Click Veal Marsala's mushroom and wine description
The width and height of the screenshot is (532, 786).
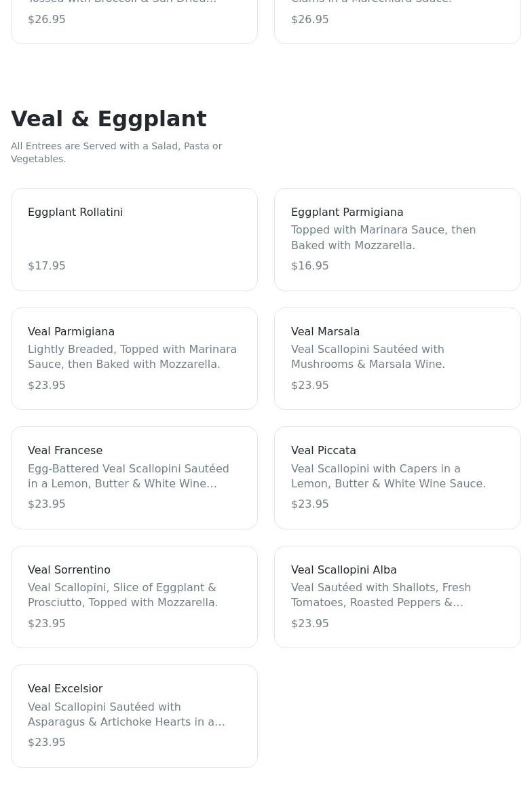pyautogui.click(x=368, y=357)
